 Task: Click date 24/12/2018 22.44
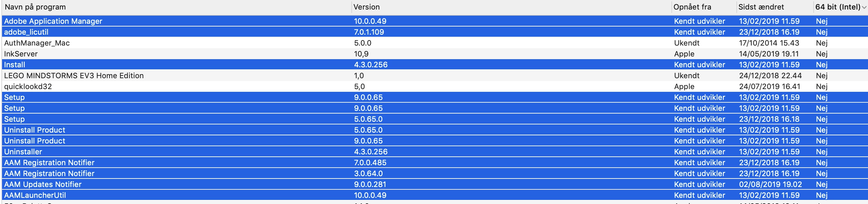coord(770,75)
